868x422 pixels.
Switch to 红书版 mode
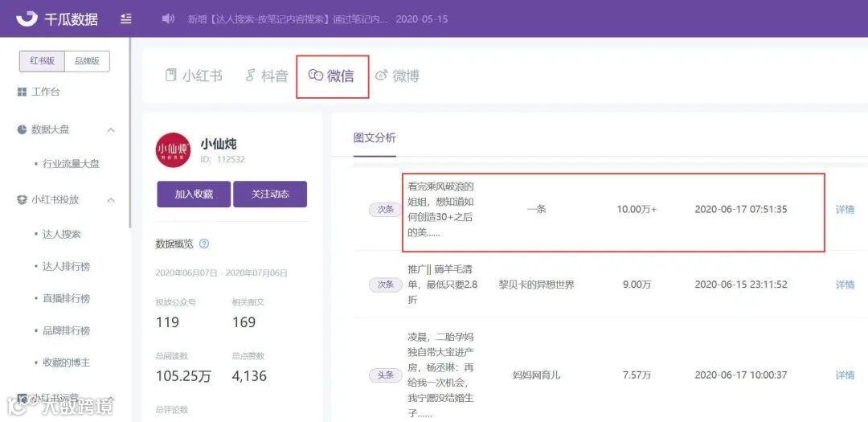click(42, 61)
